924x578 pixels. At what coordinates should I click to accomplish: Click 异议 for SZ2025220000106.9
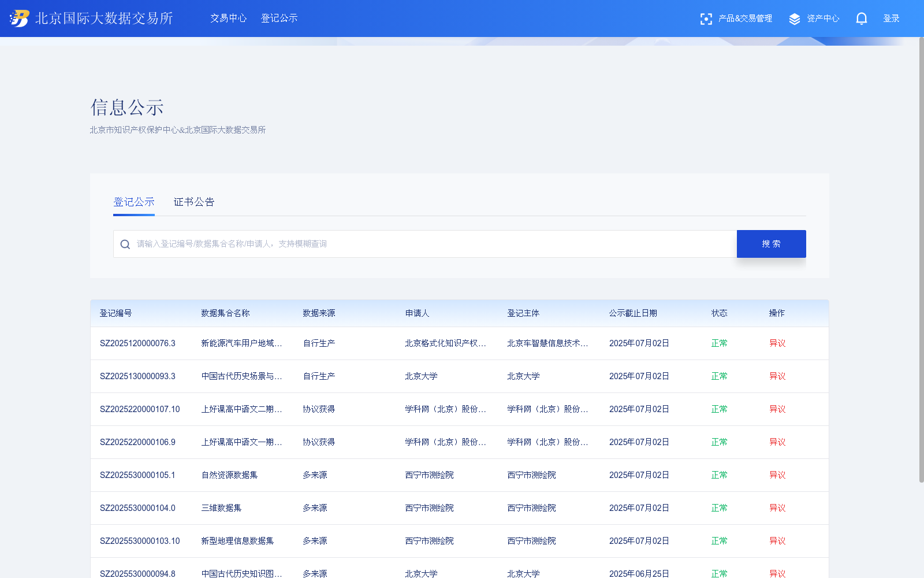(x=777, y=442)
